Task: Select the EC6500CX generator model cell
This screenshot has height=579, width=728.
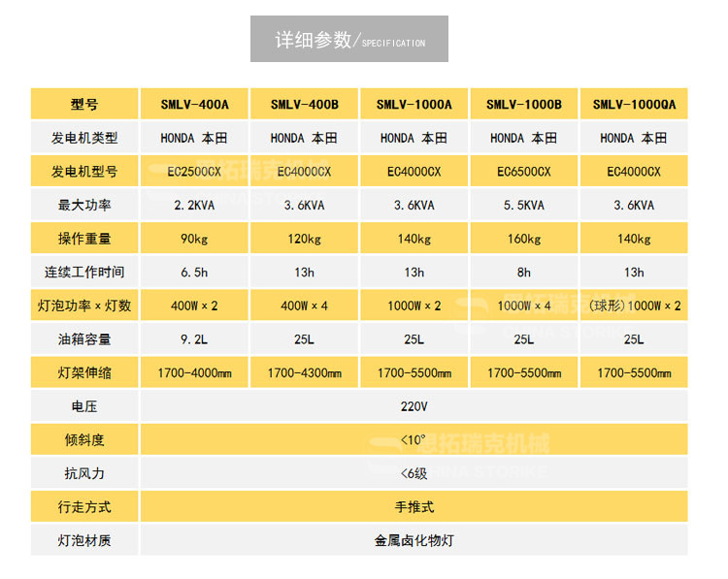Action: point(524,172)
